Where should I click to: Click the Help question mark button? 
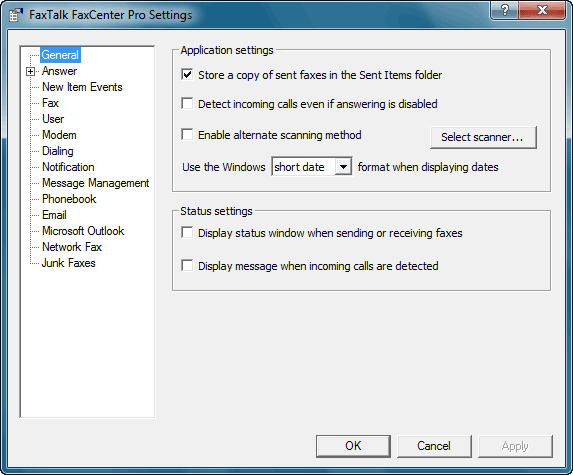pyautogui.click(x=505, y=10)
